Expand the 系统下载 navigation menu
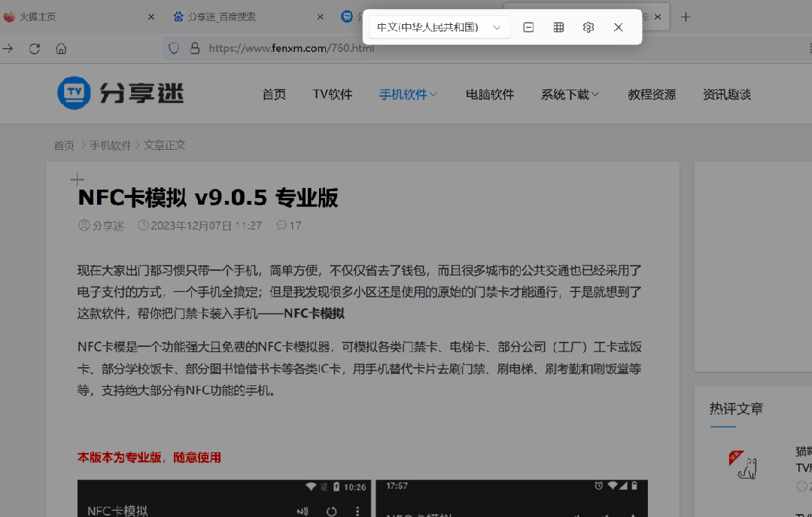 pos(564,93)
